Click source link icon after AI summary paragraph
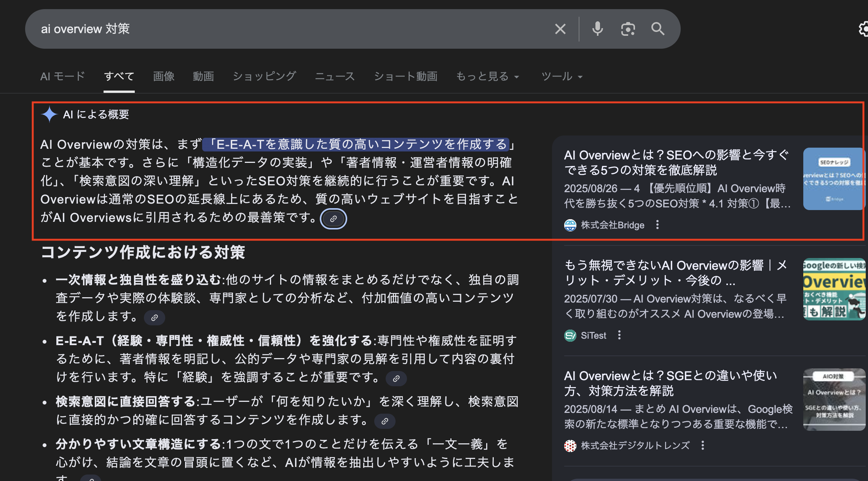Viewport: 868px width, 481px height. (x=333, y=219)
